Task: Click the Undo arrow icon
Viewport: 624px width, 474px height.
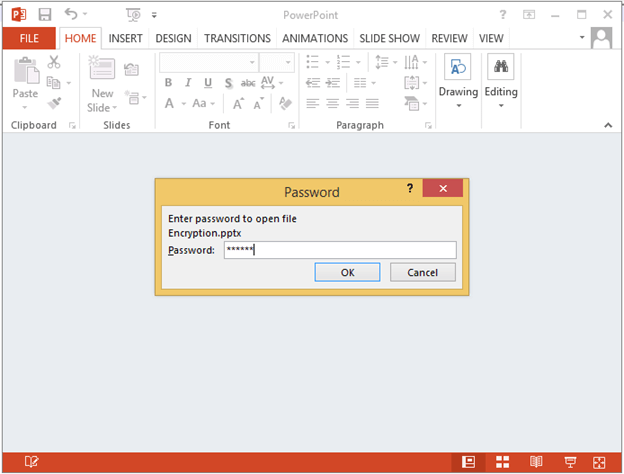Action: [x=71, y=15]
